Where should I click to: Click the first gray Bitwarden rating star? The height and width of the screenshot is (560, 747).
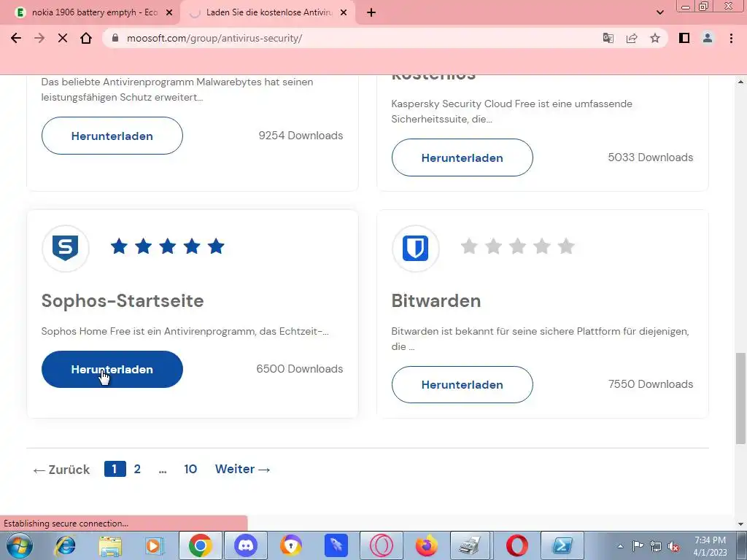click(469, 246)
